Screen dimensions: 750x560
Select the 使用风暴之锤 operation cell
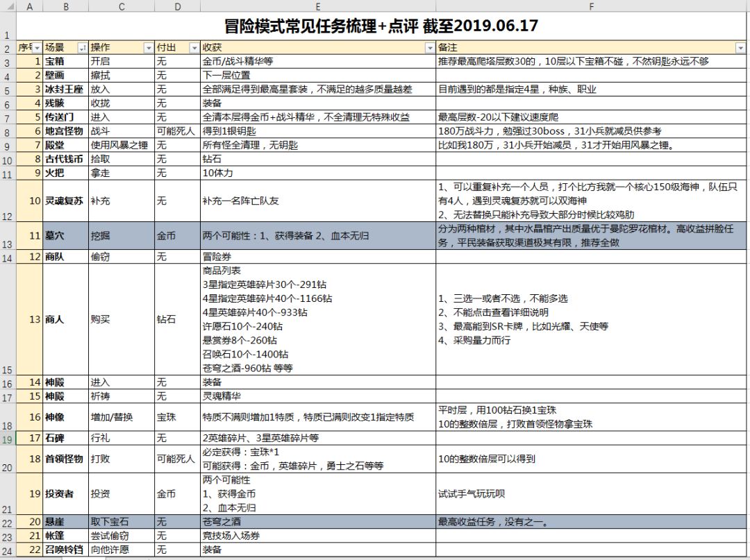click(x=122, y=145)
